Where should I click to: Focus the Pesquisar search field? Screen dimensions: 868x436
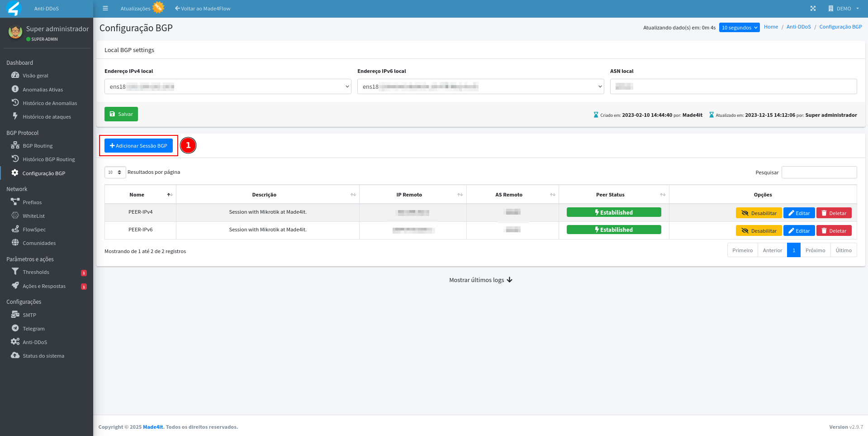[819, 172]
